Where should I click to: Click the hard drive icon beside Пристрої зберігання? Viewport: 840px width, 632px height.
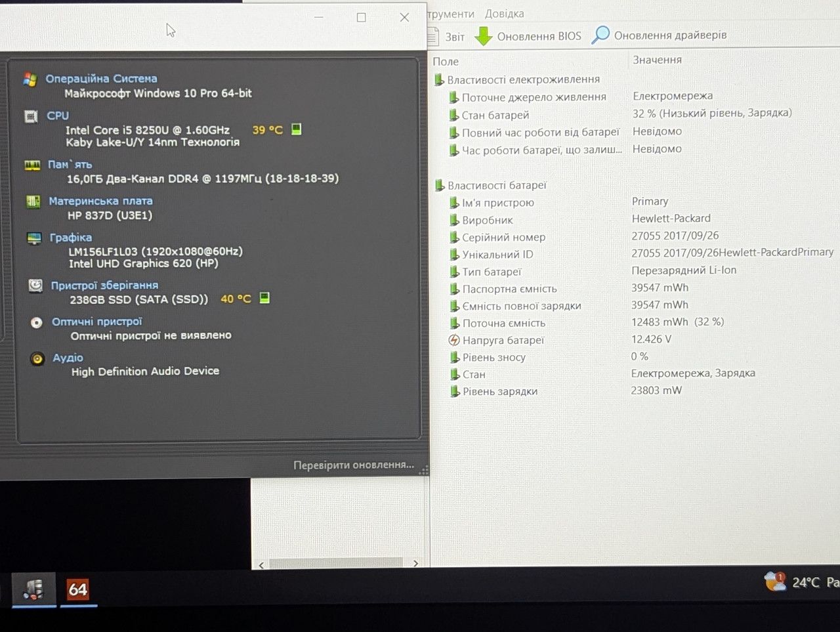(x=35, y=285)
